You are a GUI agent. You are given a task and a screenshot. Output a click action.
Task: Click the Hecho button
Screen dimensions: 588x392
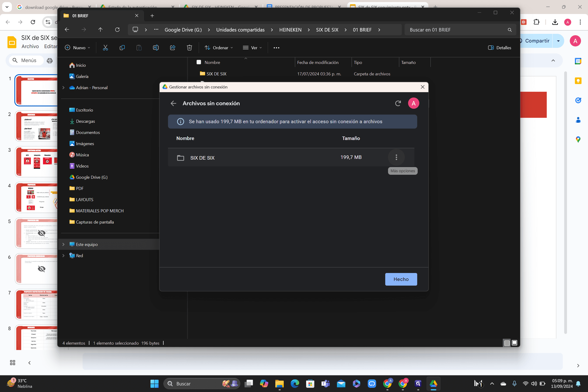pos(401,279)
